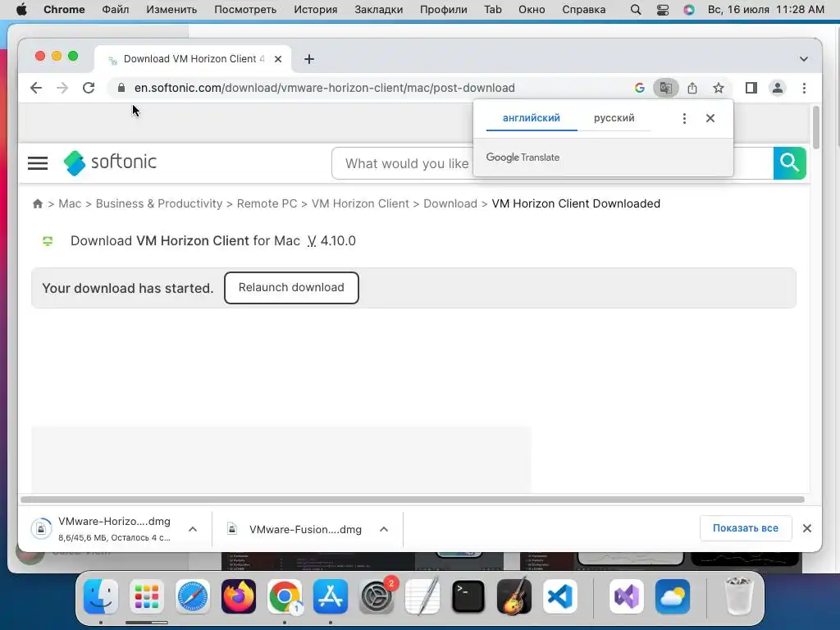Screen dimensions: 840x630
Task: Open the История menu
Action: tap(316, 10)
